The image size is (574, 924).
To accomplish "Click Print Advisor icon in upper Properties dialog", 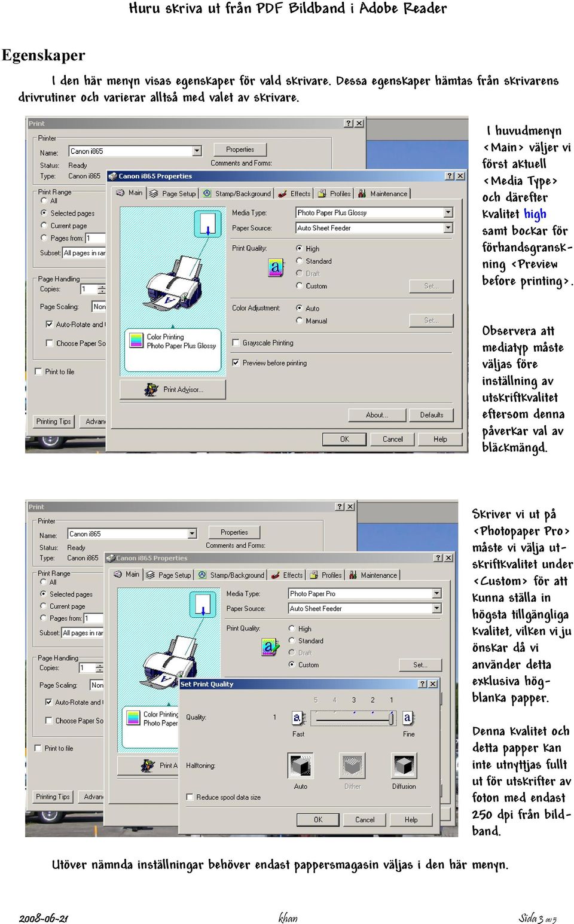I will click(x=151, y=389).
